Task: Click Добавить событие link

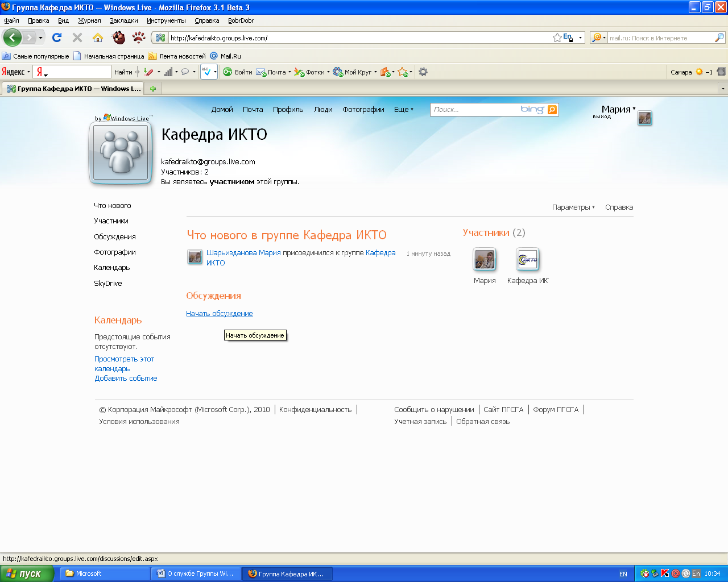Action: coord(126,379)
